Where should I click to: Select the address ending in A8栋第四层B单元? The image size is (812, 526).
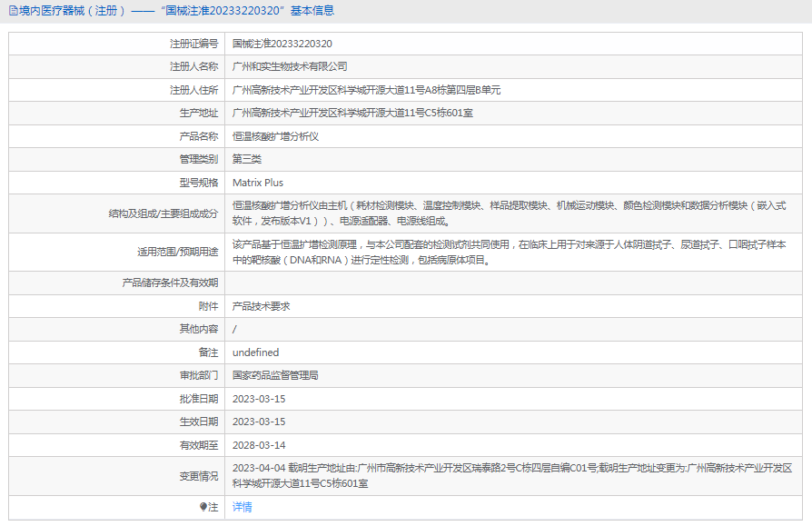coord(367,90)
